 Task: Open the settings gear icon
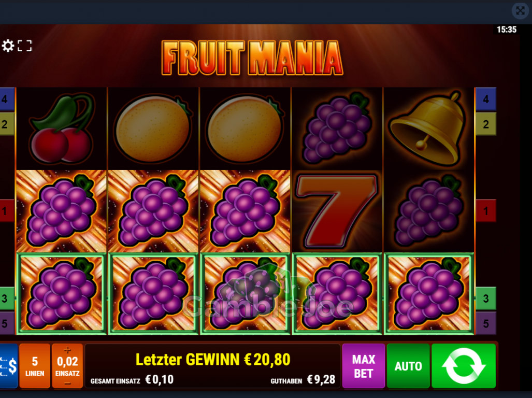pos(8,46)
